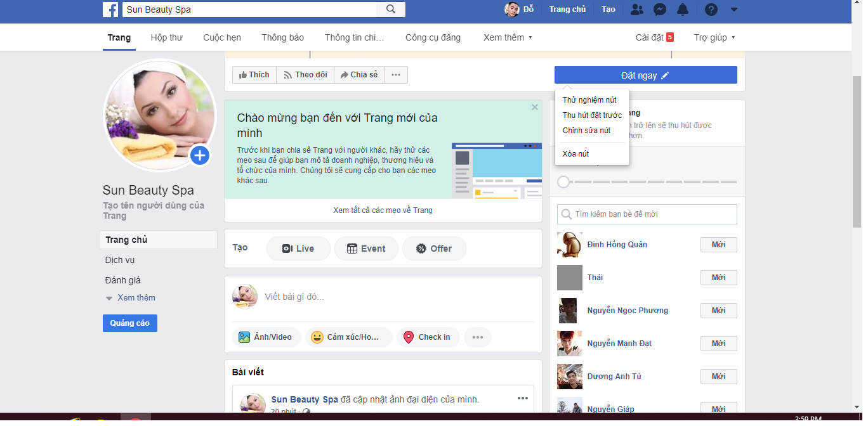The image size is (868, 426).
Task: Open the Công cụ đăng tab
Action: (x=433, y=37)
